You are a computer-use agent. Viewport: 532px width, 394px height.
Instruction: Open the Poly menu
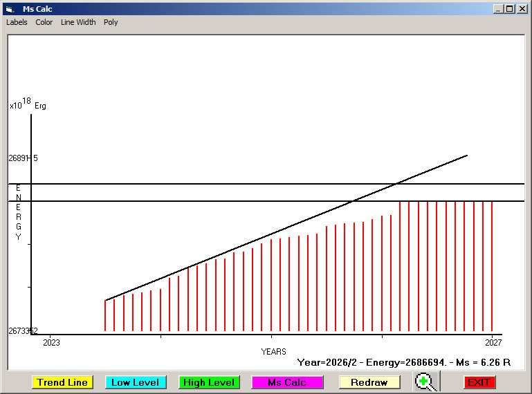(x=111, y=22)
